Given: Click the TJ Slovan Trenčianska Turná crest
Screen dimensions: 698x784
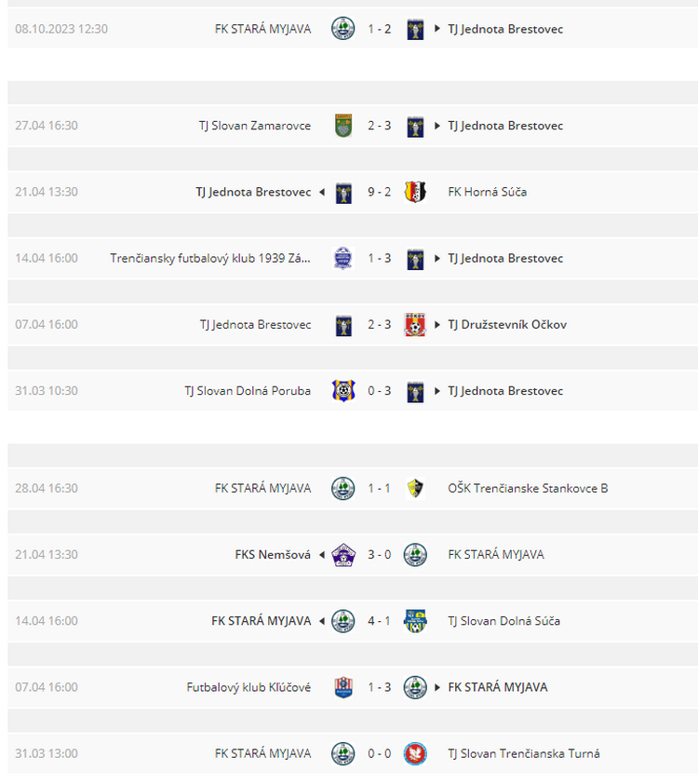Looking at the screenshot, I should (x=415, y=754).
